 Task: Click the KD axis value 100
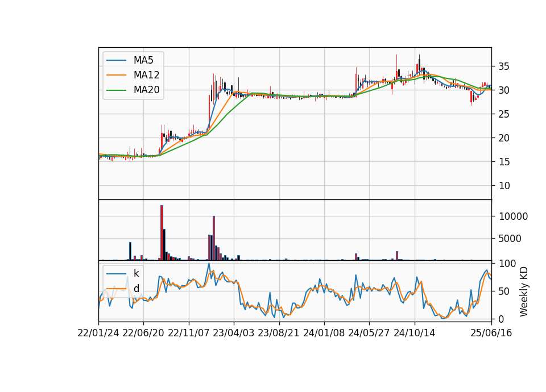(x=507, y=264)
